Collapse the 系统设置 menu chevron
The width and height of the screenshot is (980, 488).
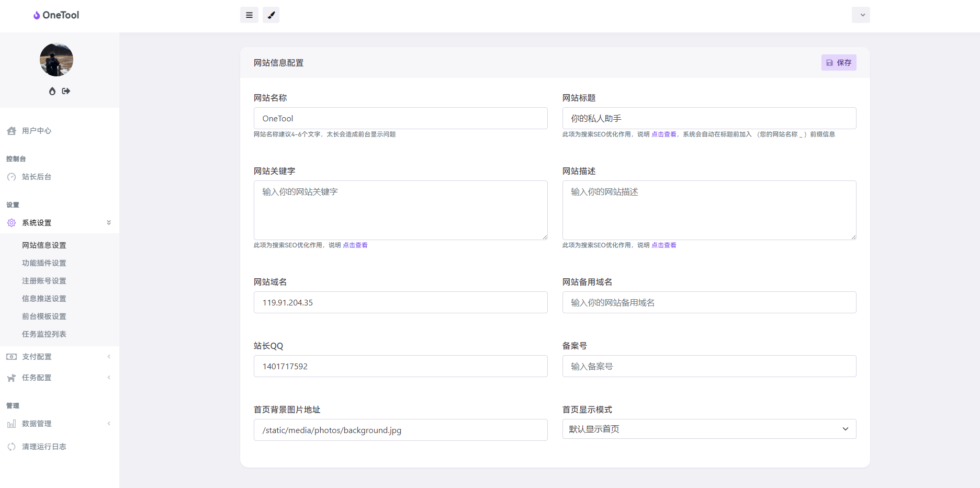[x=109, y=223]
